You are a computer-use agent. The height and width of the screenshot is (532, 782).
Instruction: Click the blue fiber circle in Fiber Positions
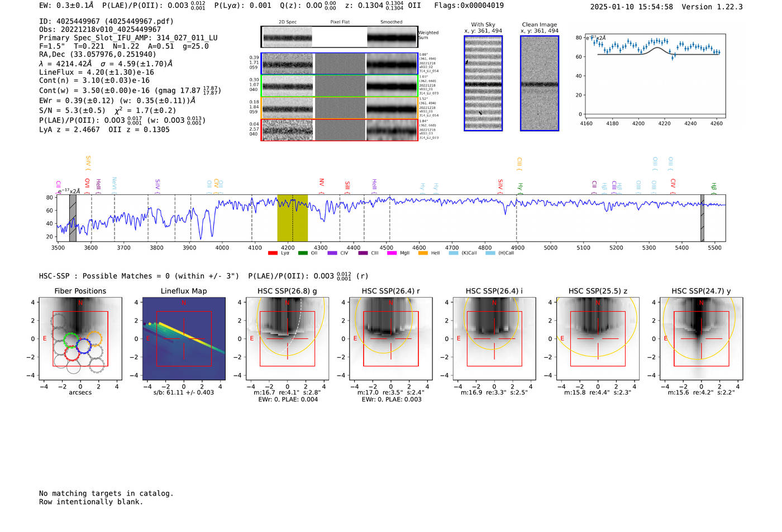(83, 346)
